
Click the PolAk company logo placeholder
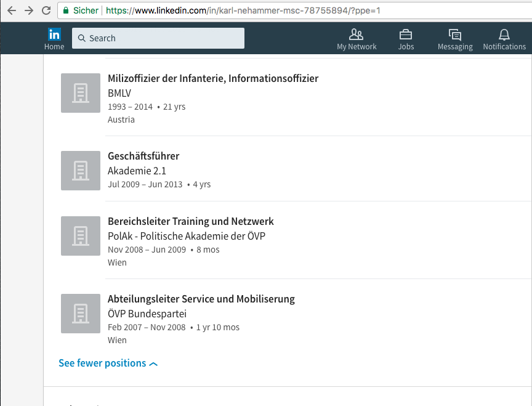click(81, 236)
